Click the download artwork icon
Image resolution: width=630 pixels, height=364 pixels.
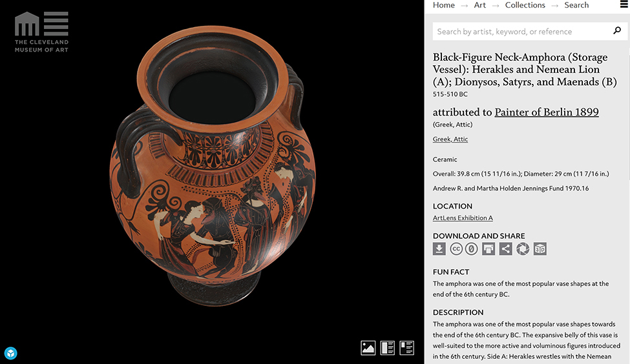click(x=439, y=249)
